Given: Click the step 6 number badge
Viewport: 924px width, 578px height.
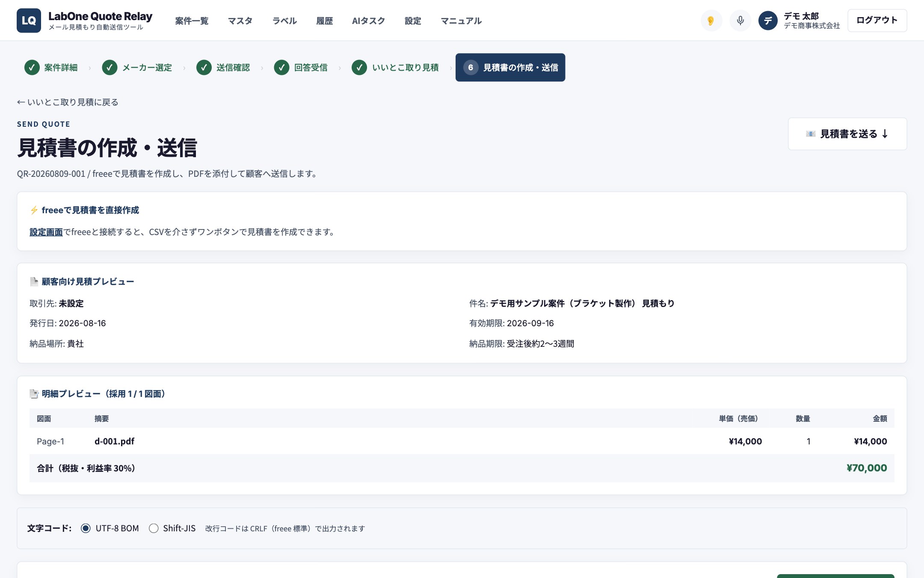Looking at the screenshot, I should 471,68.
